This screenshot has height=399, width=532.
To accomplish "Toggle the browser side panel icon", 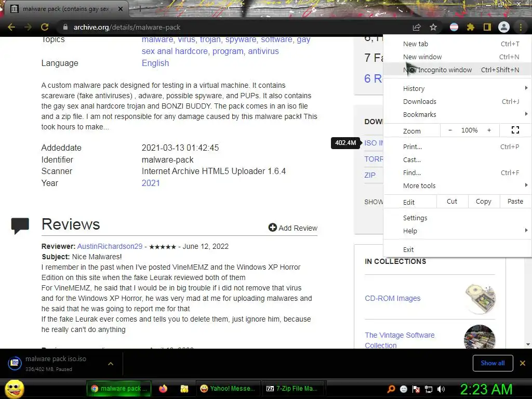I will (x=487, y=27).
